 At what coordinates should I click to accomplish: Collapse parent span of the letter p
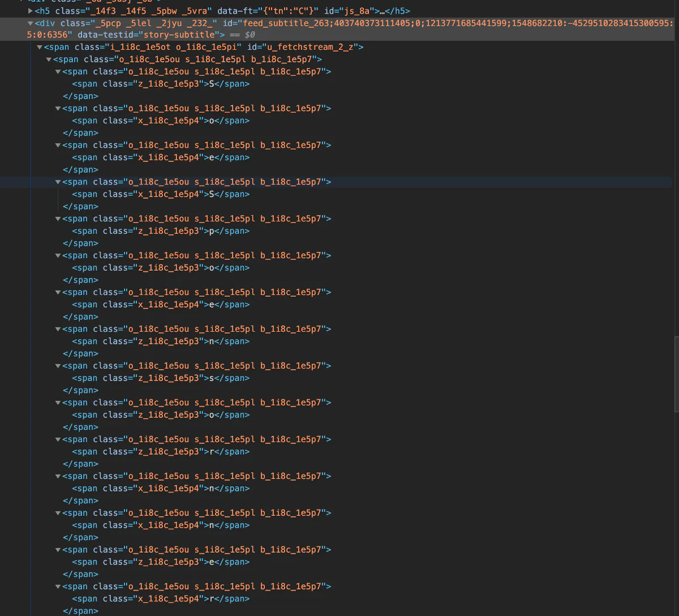(x=58, y=219)
